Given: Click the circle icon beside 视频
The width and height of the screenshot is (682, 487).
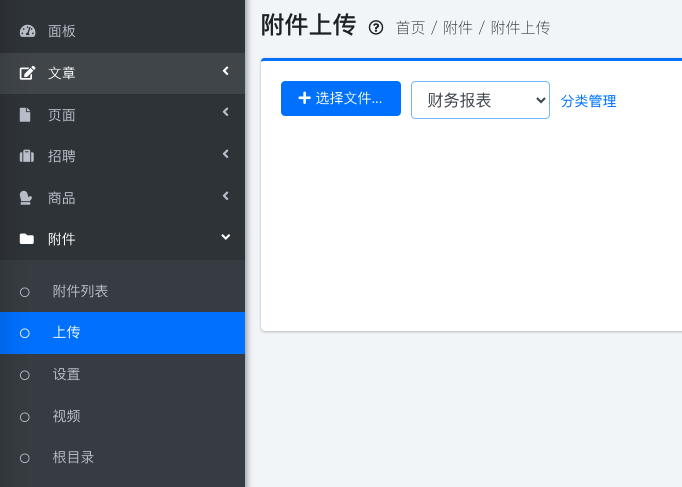Looking at the screenshot, I should coord(25,417).
